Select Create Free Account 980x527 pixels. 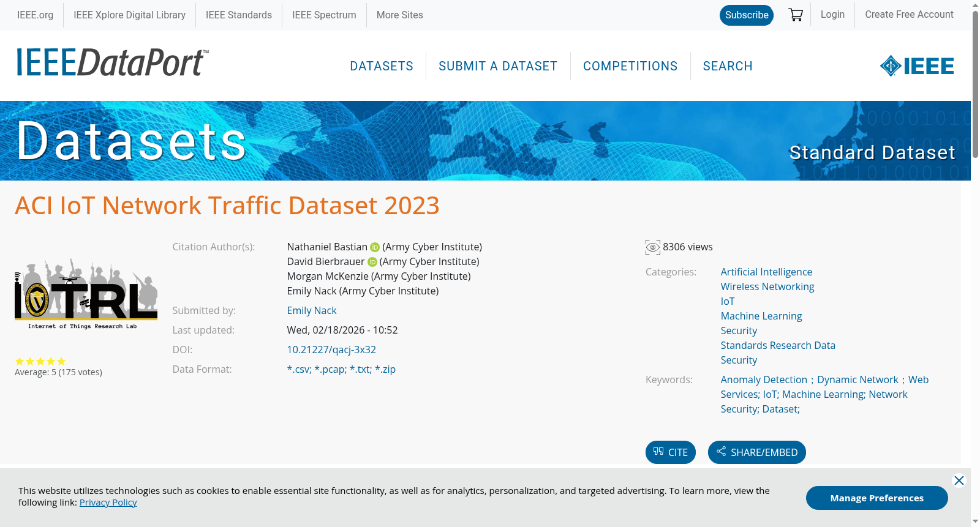click(x=909, y=15)
